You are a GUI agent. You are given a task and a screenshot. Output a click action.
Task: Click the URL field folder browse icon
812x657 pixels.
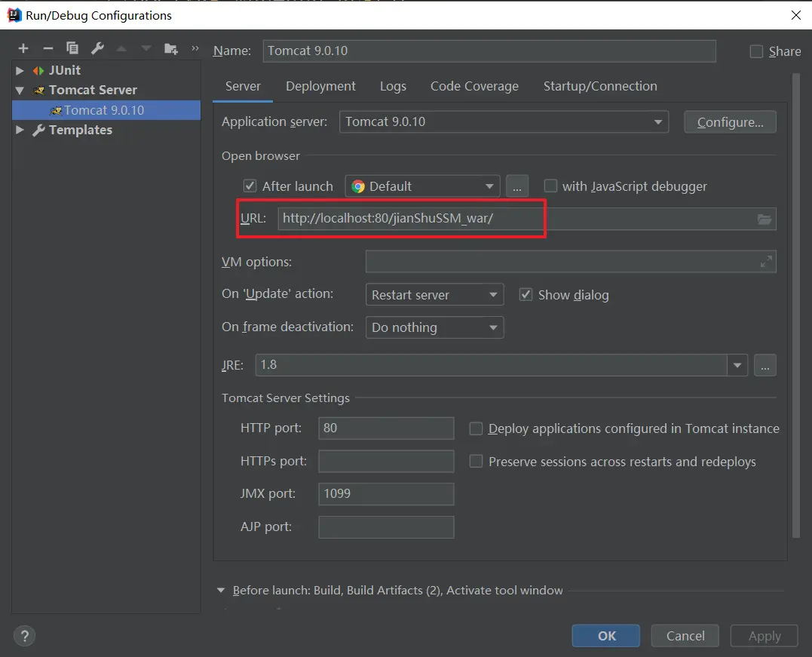point(765,220)
